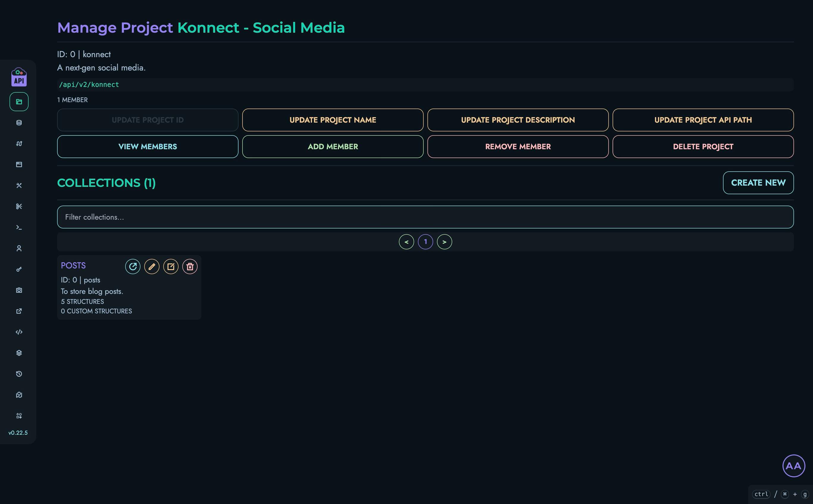Open the code brackets icon in sidebar

click(19, 332)
